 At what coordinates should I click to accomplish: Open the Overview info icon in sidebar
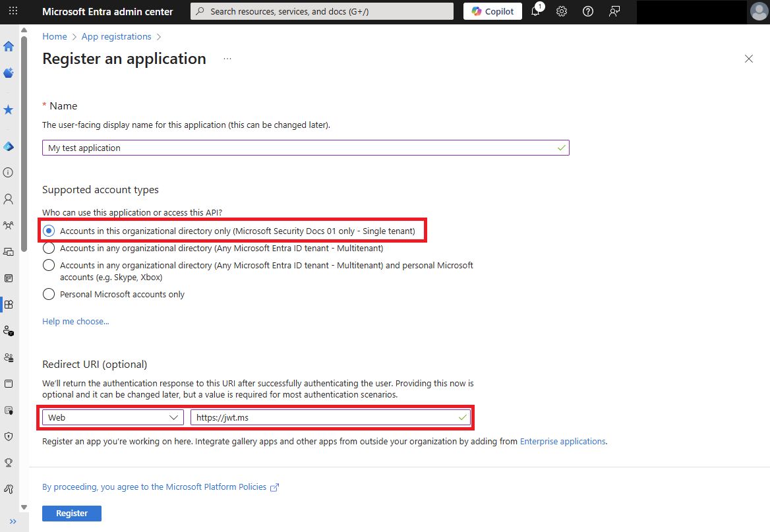9,173
